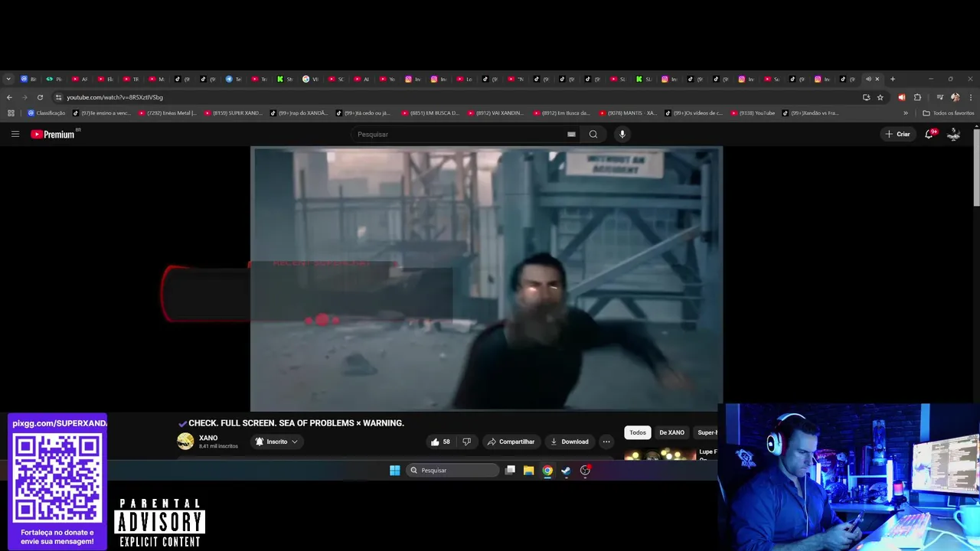
Task: Switch to the Telegram browser tab
Action: tap(234, 79)
